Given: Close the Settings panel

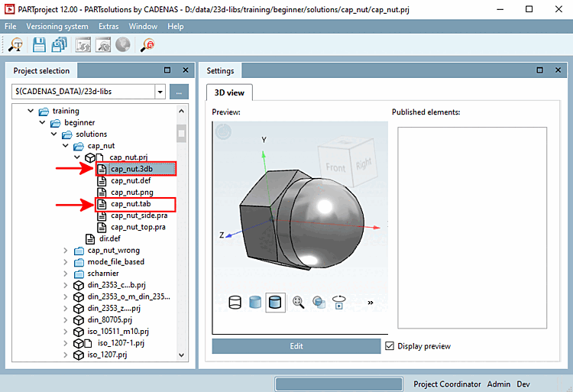Looking at the screenshot, I should coord(558,70).
